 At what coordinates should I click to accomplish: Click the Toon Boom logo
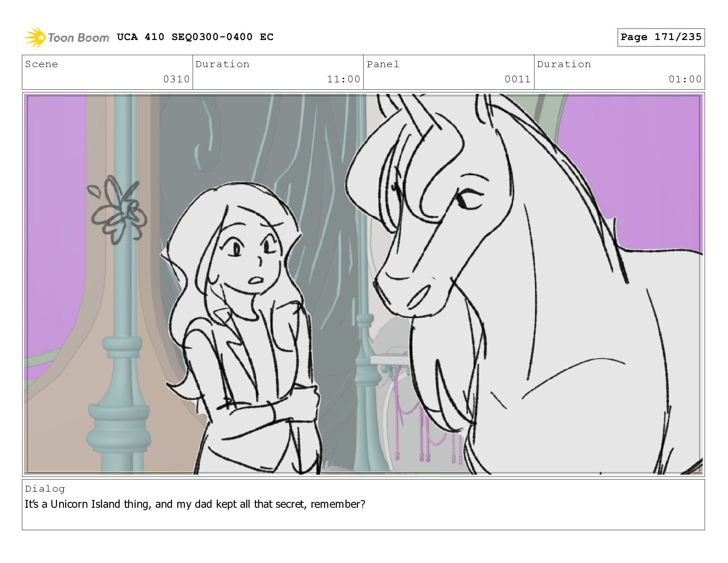pos(67,37)
